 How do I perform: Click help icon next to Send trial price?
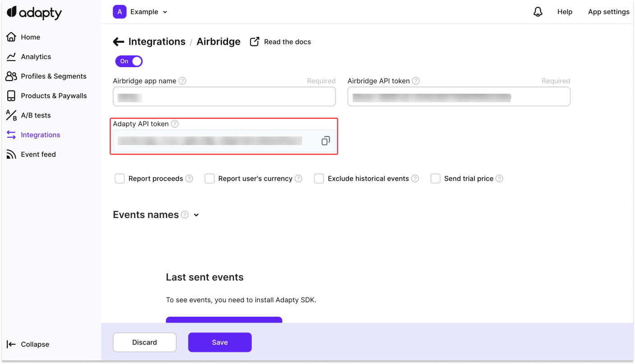coord(499,179)
